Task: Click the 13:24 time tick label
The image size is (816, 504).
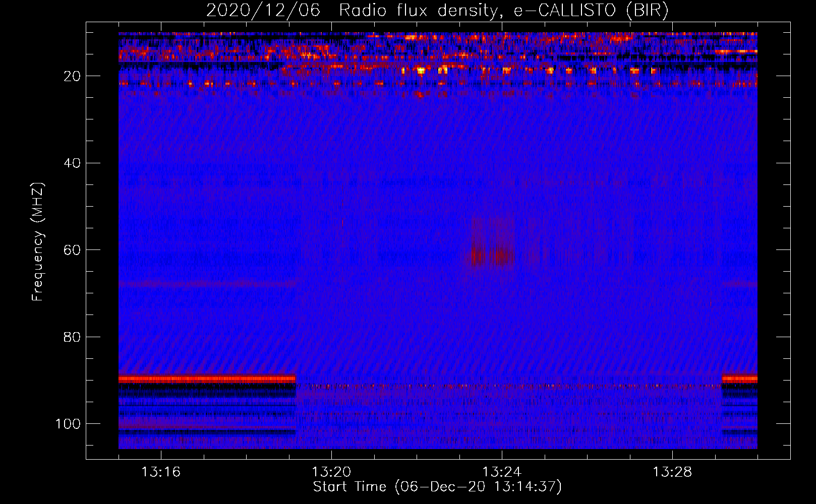Action: [502, 472]
